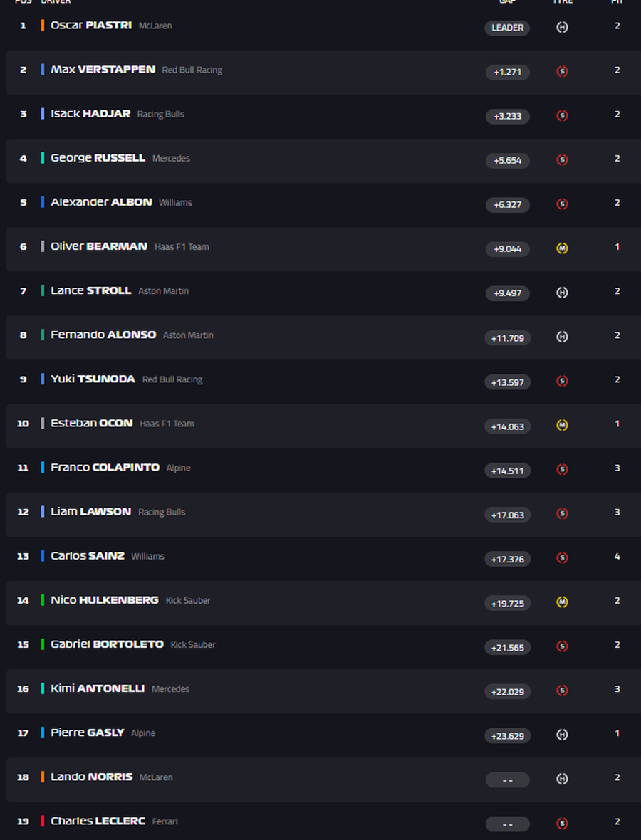
Task: Select Fernando Alonso in the standings
Action: (x=103, y=335)
